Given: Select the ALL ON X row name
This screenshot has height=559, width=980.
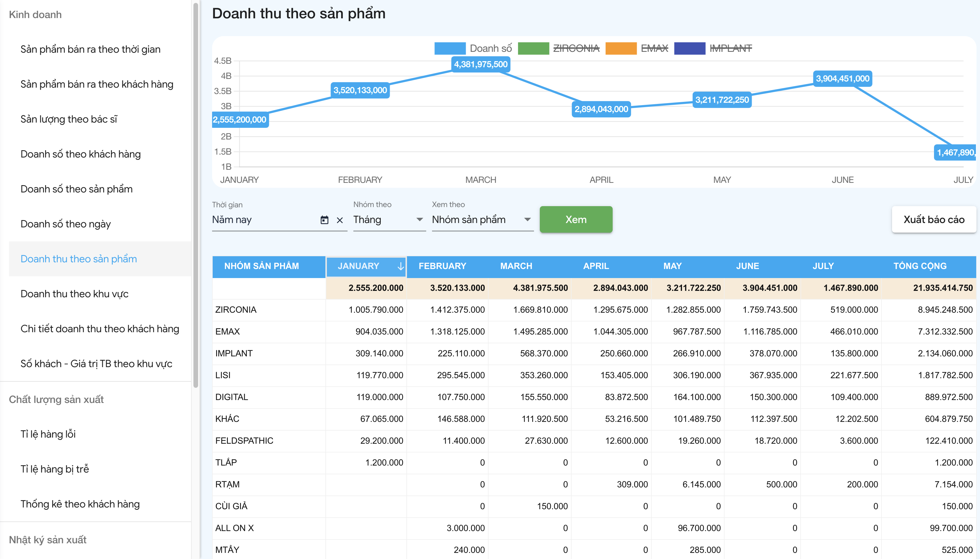Looking at the screenshot, I should (234, 528).
